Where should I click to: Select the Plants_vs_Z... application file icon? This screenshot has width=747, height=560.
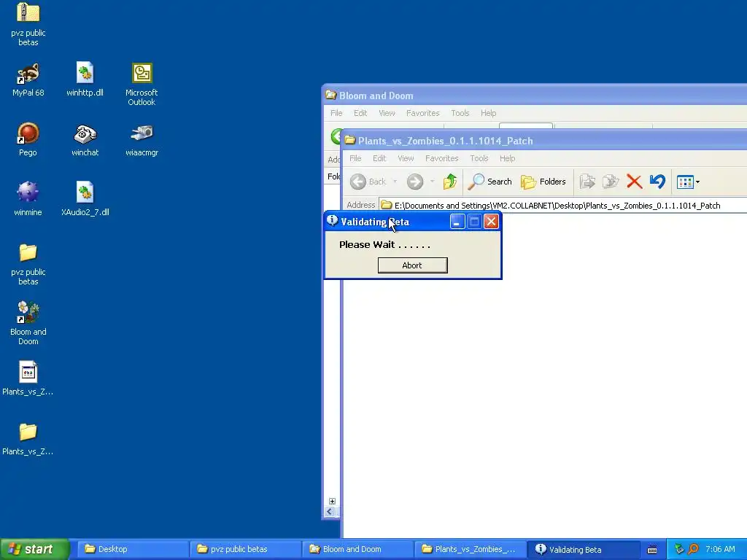pyautogui.click(x=28, y=373)
